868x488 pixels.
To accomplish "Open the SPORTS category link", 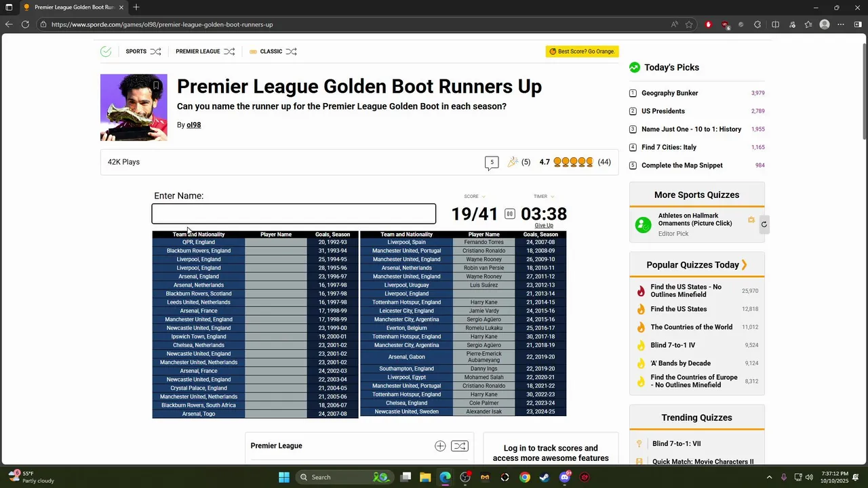I will [x=136, y=52].
